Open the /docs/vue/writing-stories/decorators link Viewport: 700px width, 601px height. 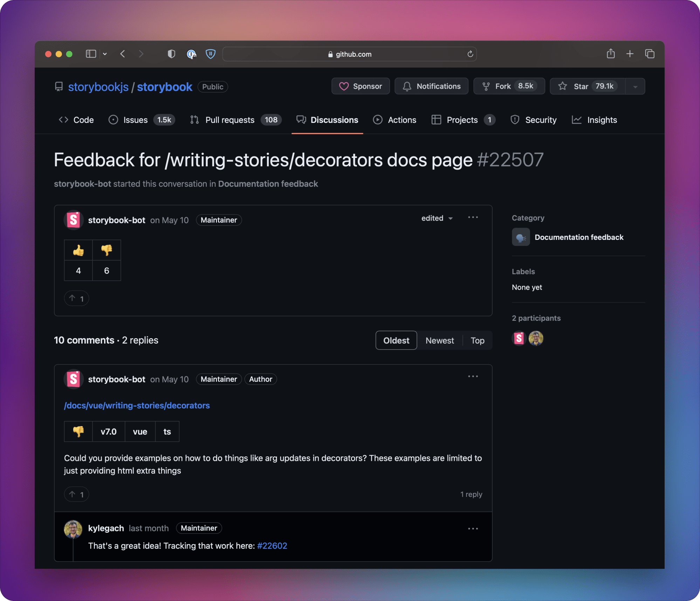pos(137,405)
